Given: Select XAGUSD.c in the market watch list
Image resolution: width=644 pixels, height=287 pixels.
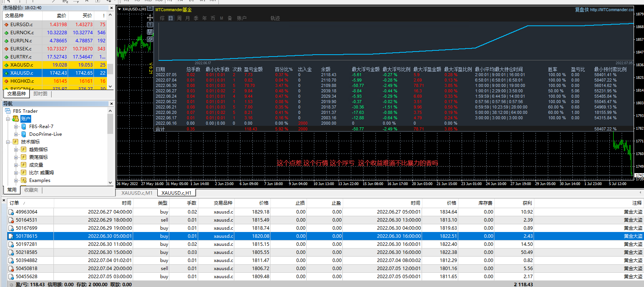Looking at the screenshot, I should (x=22, y=65).
